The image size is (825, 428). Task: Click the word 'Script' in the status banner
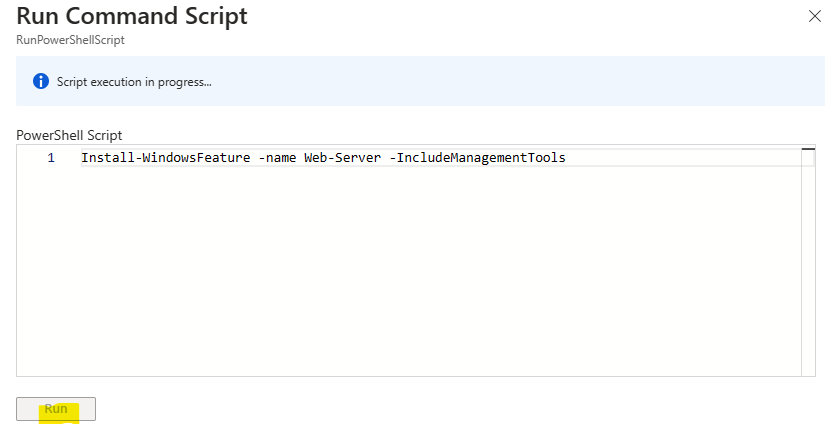click(72, 82)
